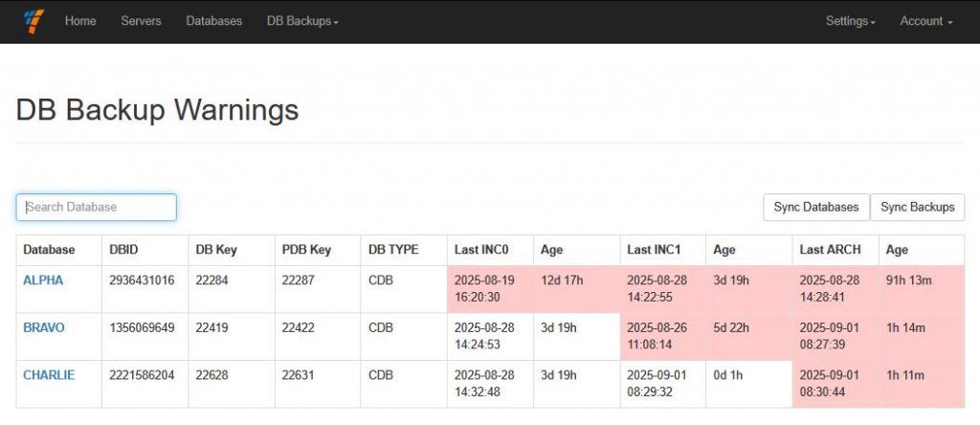Expand the Account dropdown
The height and width of the screenshot is (425, 980).
(925, 21)
